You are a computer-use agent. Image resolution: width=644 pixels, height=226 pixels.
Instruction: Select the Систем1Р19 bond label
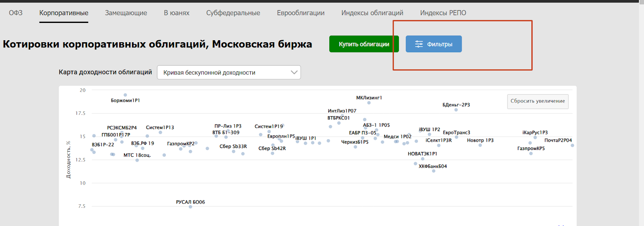[x=269, y=126]
